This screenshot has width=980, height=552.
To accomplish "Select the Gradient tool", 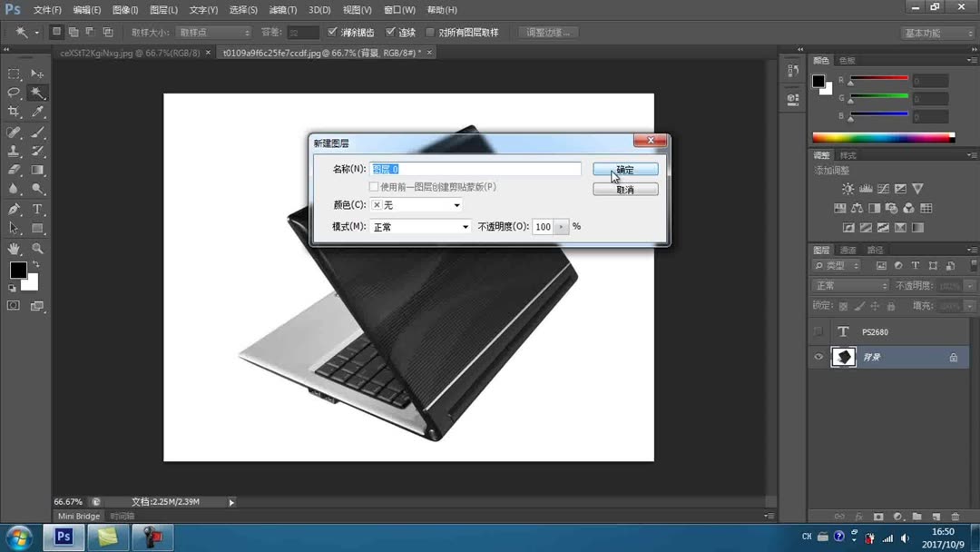I will (x=37, y=170).
